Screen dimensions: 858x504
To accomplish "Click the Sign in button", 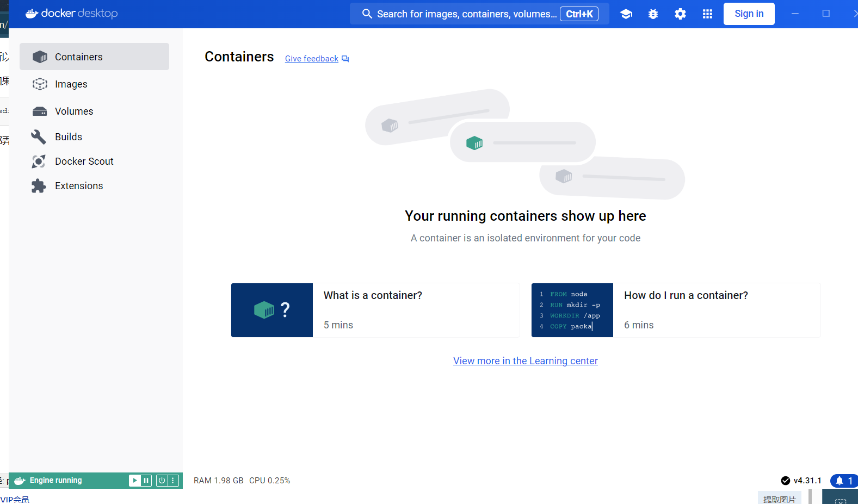I will [749, 14].
